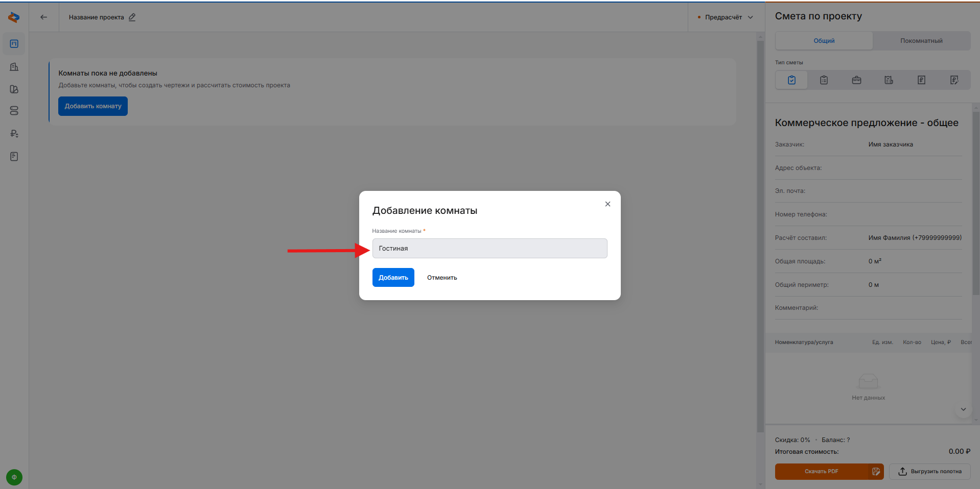
Task: Open the buildings section in sidebar
Action: 14,67
